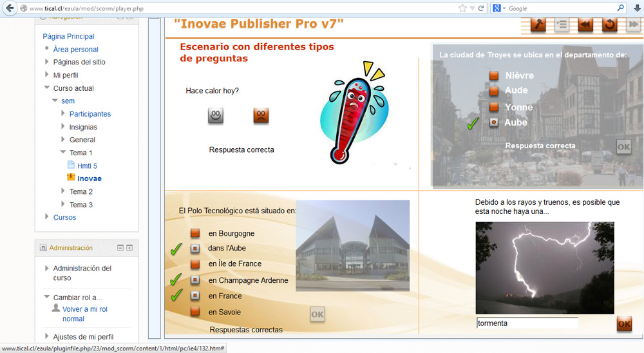Check the 'en Bourgogne' option
Viewport: 644px width, 353px height.
click(x=195, y=233)
